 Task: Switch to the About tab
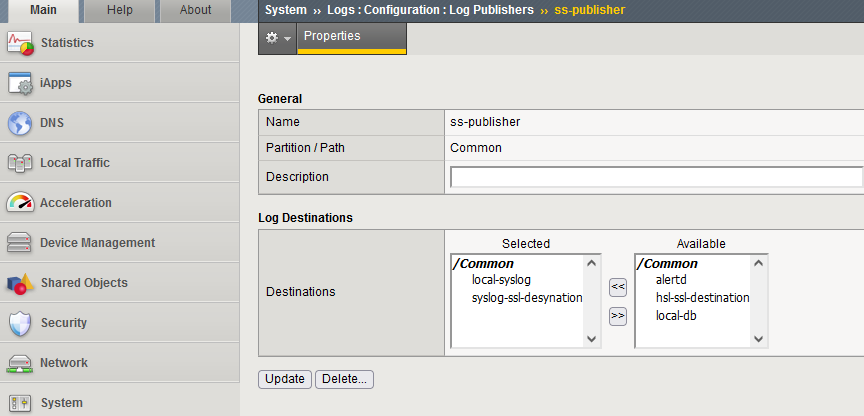point(195,10)
